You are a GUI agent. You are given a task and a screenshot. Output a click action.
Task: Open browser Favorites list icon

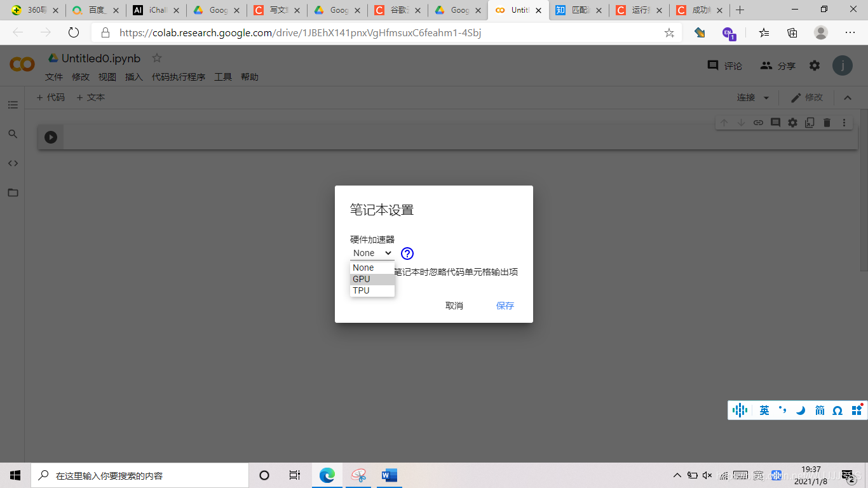click(x=764, y=32)
